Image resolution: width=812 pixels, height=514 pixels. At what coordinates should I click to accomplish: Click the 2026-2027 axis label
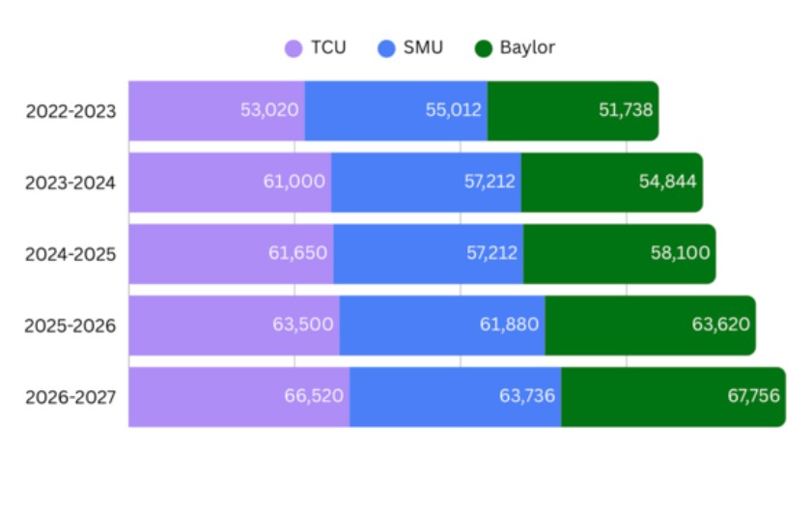tap(70, 397)
